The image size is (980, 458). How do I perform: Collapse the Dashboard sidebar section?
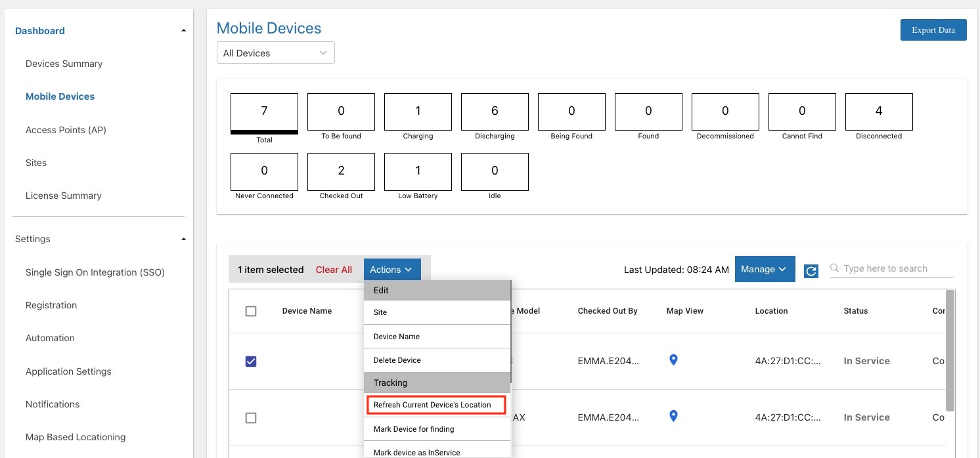(184, 31)
